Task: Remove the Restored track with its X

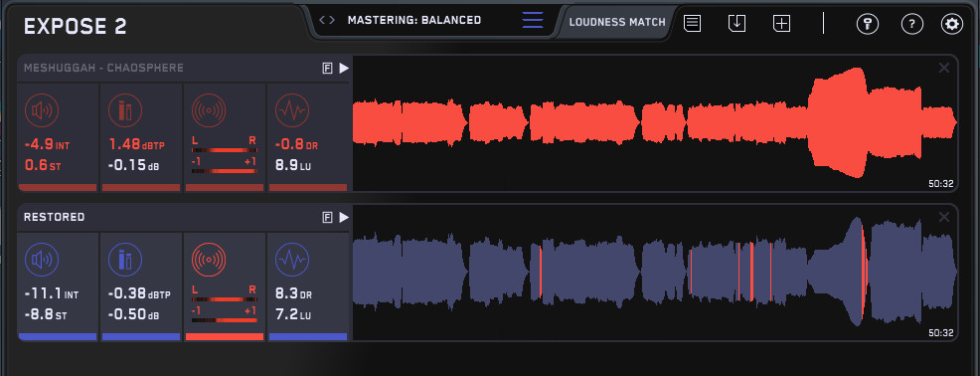Action: click(944, 217)
